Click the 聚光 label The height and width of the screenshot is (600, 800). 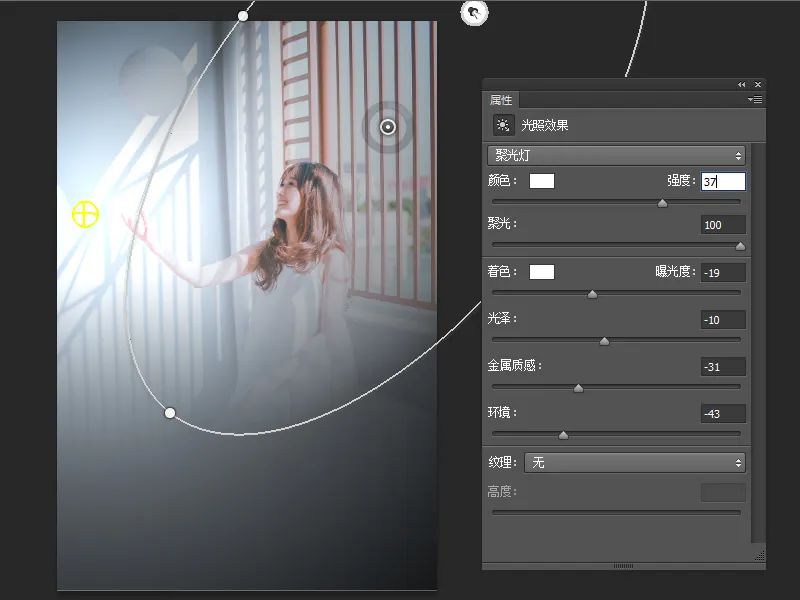click(502, 223)
